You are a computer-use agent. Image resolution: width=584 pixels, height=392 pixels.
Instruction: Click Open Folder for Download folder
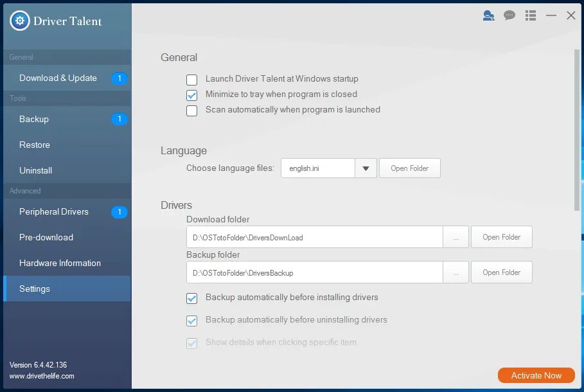[x=501, y=237]
